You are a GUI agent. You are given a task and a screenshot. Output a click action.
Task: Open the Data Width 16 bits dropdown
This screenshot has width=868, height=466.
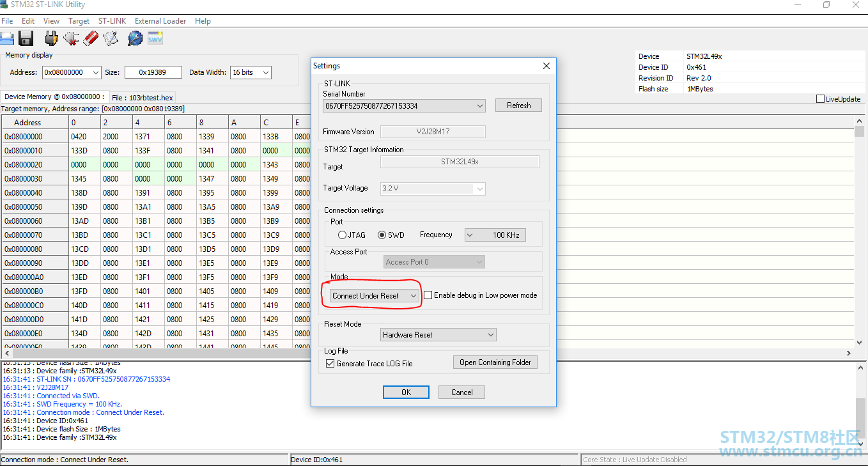251,73
